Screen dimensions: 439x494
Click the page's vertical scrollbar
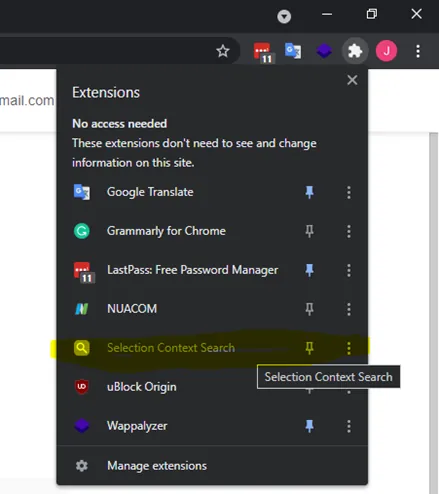(x=433, y=313)
